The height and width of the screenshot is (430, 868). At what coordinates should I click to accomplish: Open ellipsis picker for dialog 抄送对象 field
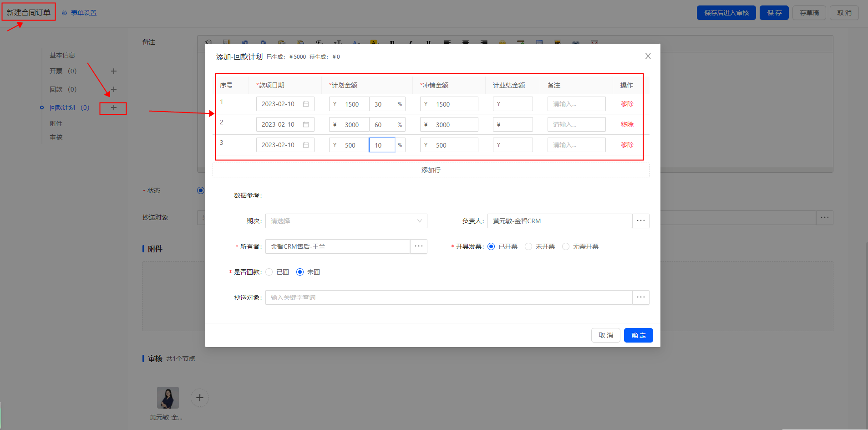[641, 297]
